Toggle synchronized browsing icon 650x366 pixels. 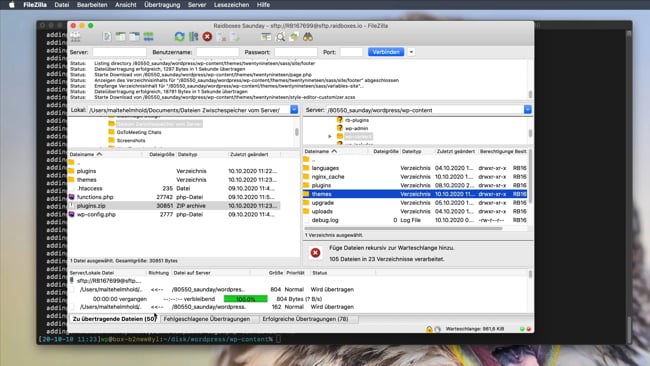294,37
